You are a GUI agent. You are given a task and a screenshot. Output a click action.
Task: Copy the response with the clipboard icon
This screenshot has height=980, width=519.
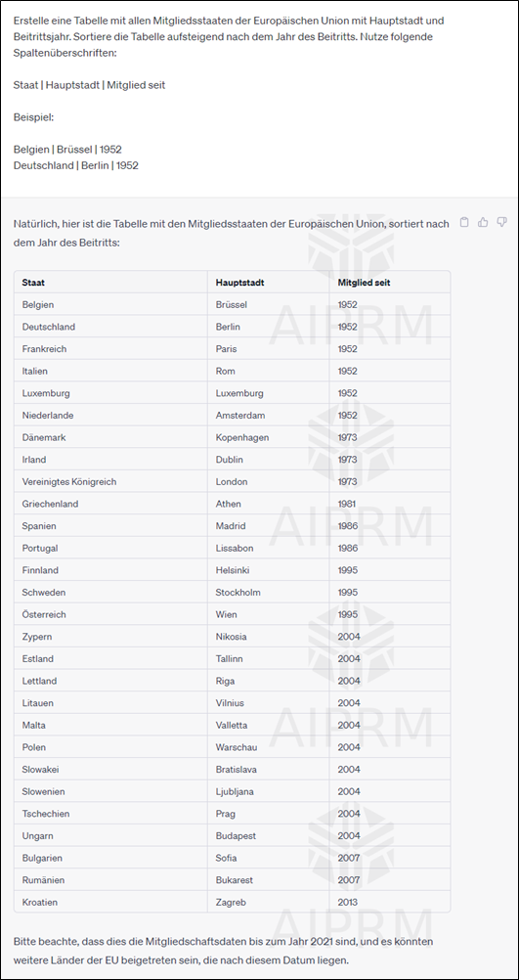464,222
